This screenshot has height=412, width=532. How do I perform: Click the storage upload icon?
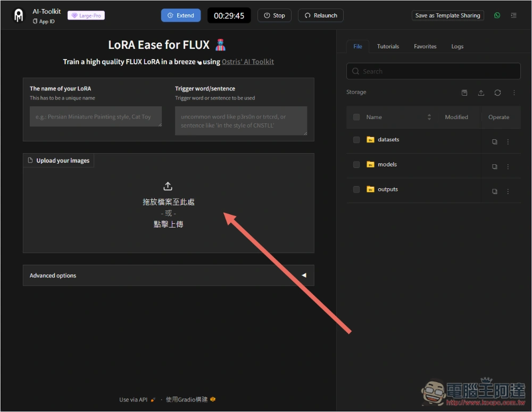point(481,93)
